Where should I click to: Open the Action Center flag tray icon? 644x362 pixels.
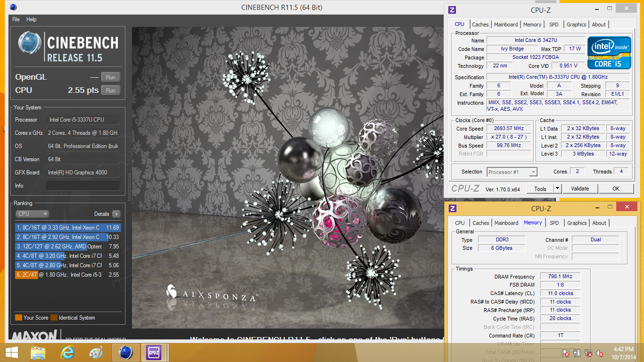(566, 353)
